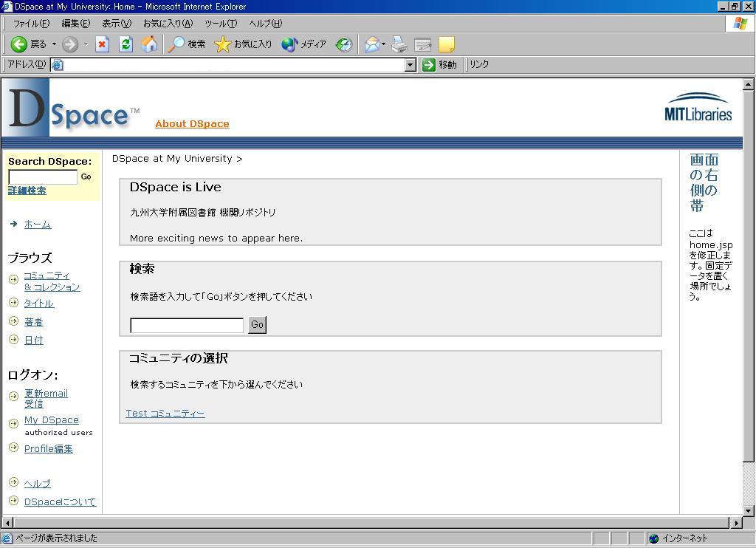The image size is (756, 548).
Task: Click the page icon in address bar
Action: click(58, 65)
